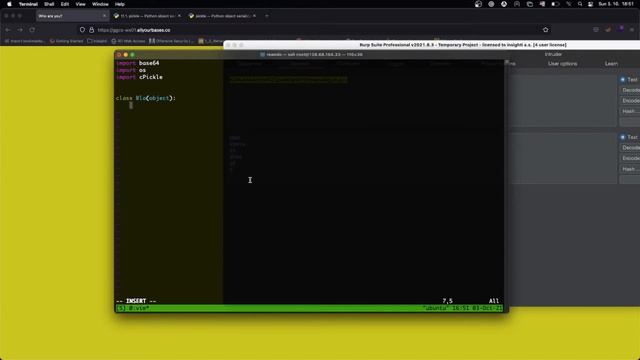Open the Offensive Security bookmark
The width and height of the screenshot is (640, 360).
pyautogui.click(x=171, y=41)
